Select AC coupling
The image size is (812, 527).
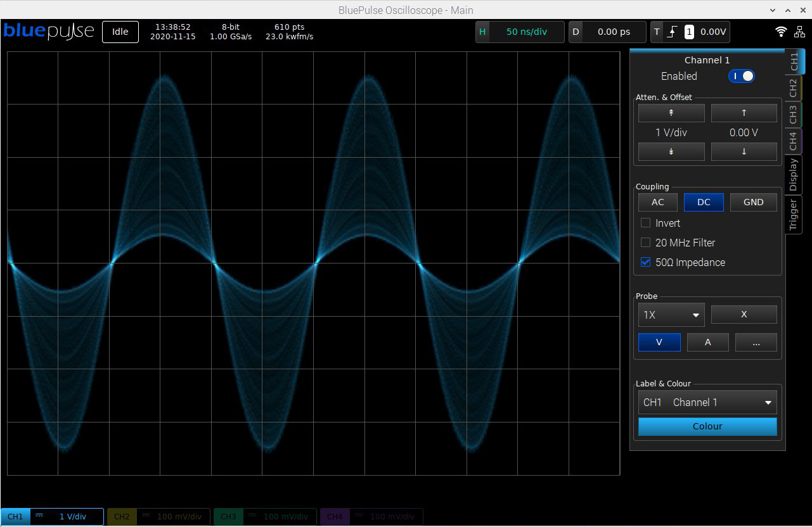[x=658, y=202]
